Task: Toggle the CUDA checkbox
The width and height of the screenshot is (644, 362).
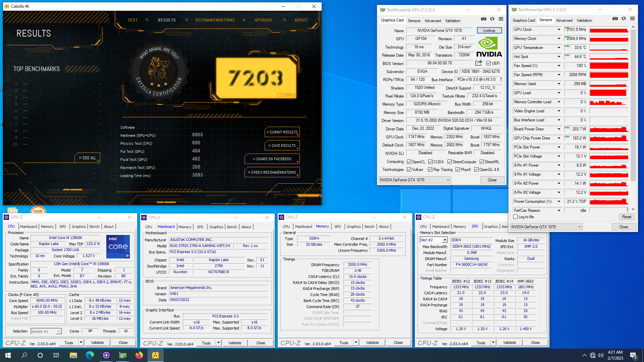Action: 430,162
